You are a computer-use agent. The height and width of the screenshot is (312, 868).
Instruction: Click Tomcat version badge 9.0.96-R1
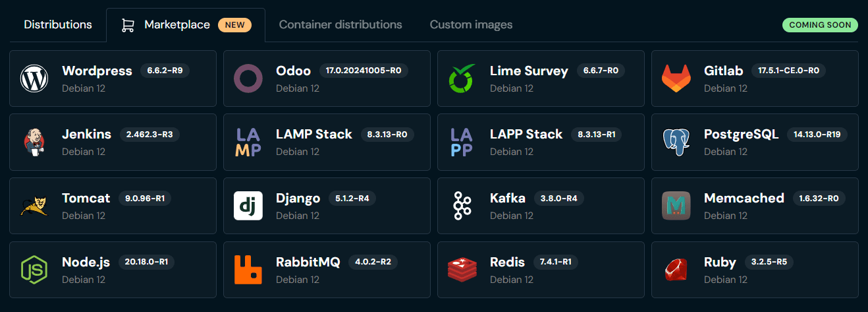(144, 198)
